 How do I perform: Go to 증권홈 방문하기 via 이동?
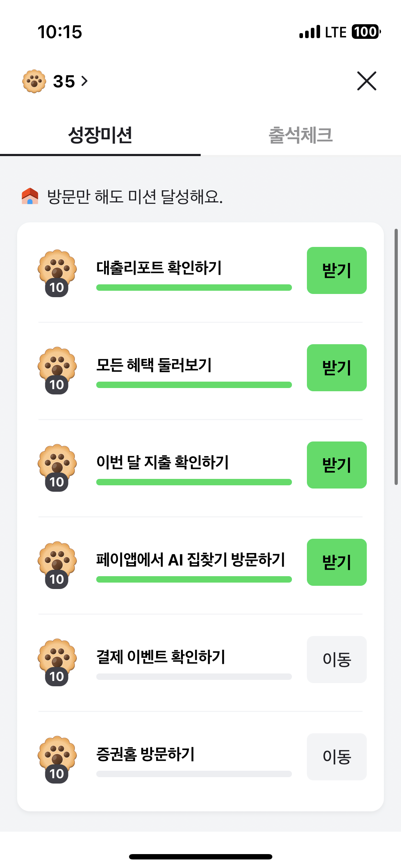(336, 757)
